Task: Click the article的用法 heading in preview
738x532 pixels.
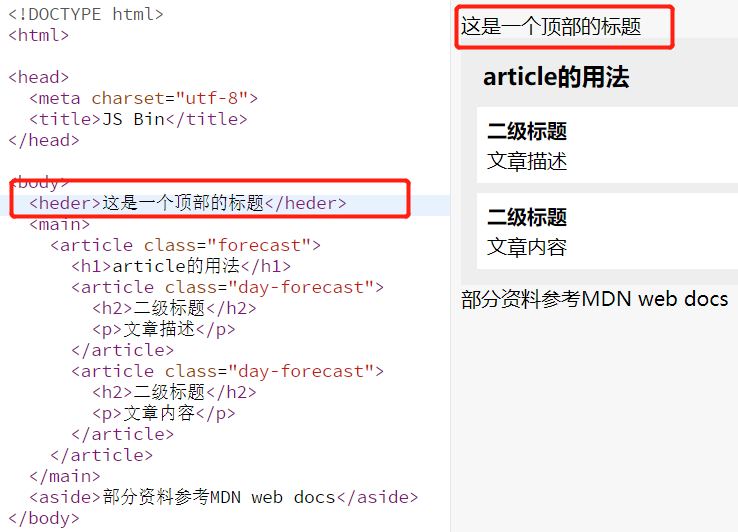Action: [x=556, y=77]
